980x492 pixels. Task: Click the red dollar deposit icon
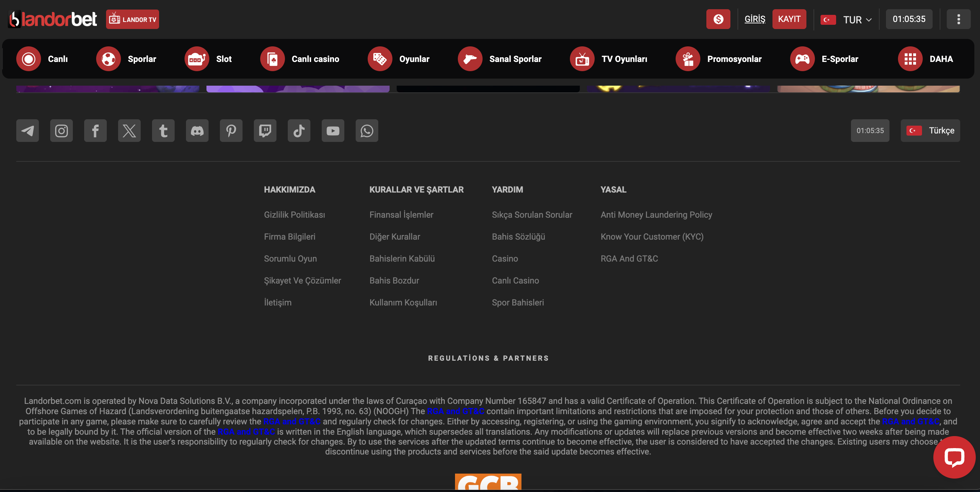pos(718,19)
